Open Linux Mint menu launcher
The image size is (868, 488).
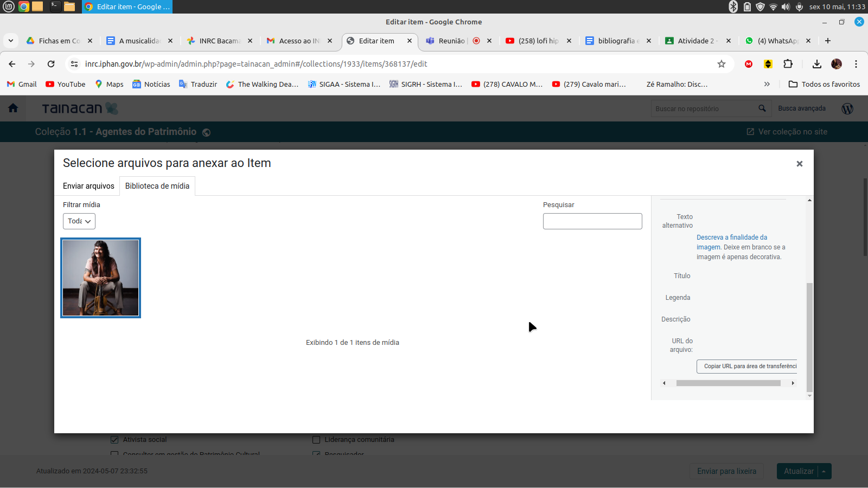point(9,7)
